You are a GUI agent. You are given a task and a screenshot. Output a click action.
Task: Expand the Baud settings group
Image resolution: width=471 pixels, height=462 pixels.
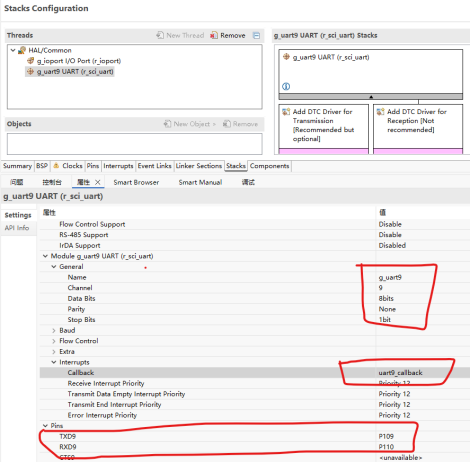54,330
